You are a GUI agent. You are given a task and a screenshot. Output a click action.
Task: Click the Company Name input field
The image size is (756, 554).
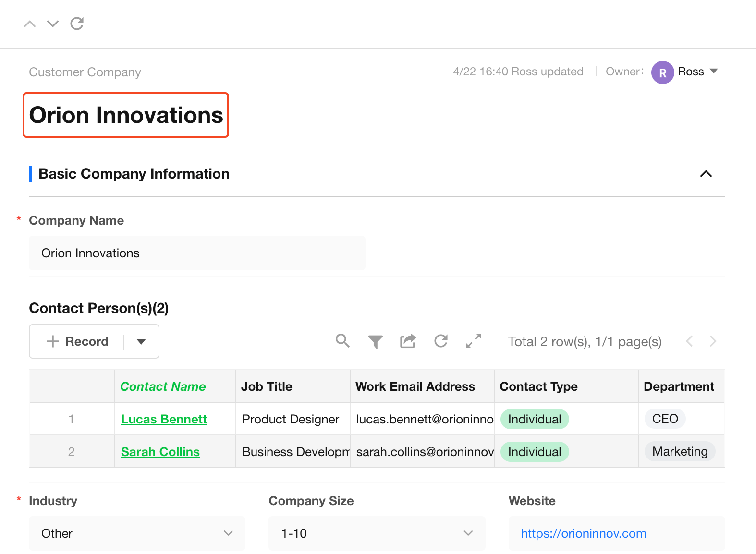click(x=197, y=253)
